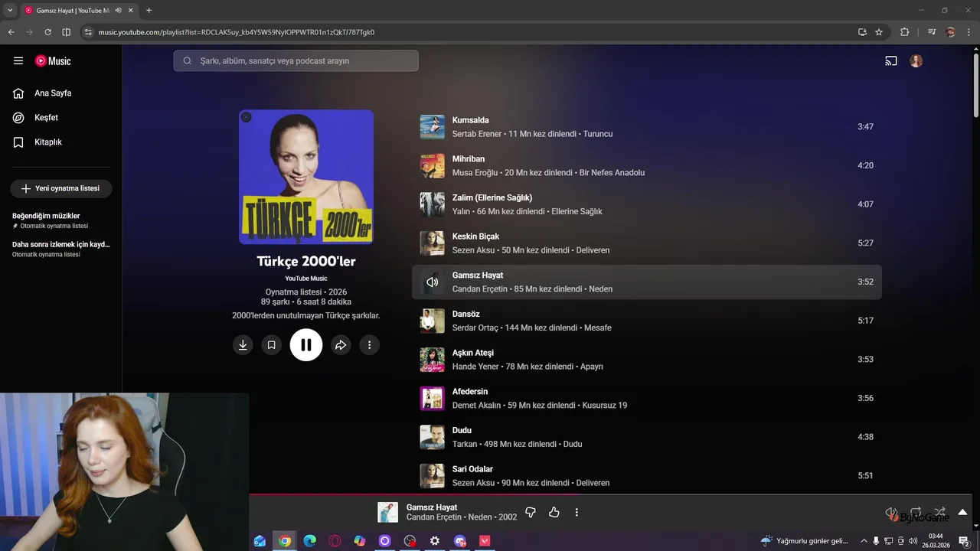980x551 pixels.
Task: Open a new browser tab
Action: pos(149,10)
